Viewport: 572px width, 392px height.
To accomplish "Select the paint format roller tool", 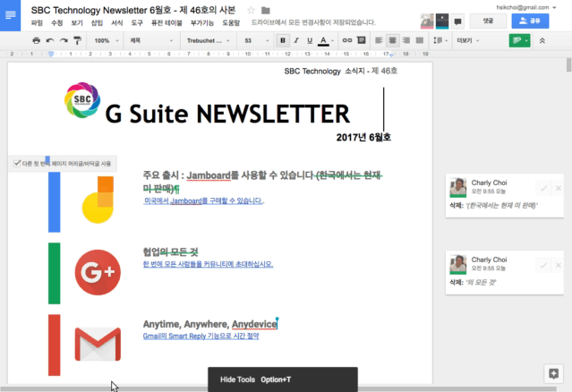I will pos(77,40).
